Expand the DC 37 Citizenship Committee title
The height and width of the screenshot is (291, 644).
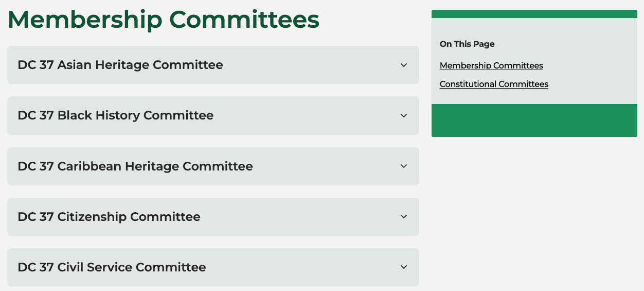pos(109,217)
